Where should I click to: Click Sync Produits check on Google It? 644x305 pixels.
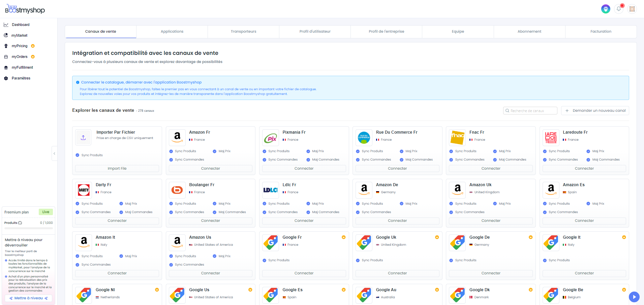(x=545, y=260)
